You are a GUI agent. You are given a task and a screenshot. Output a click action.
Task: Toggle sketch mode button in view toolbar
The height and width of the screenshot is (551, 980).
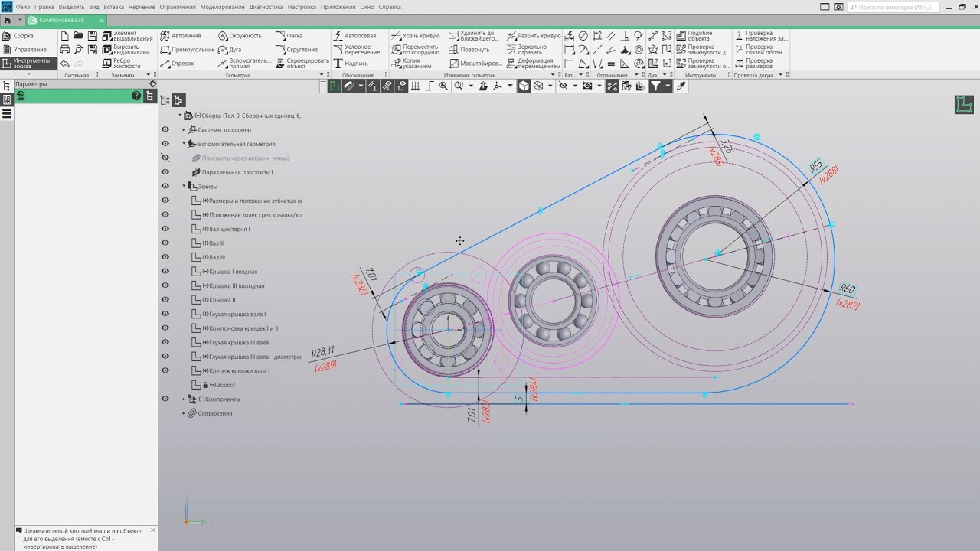tap(335, 86)
